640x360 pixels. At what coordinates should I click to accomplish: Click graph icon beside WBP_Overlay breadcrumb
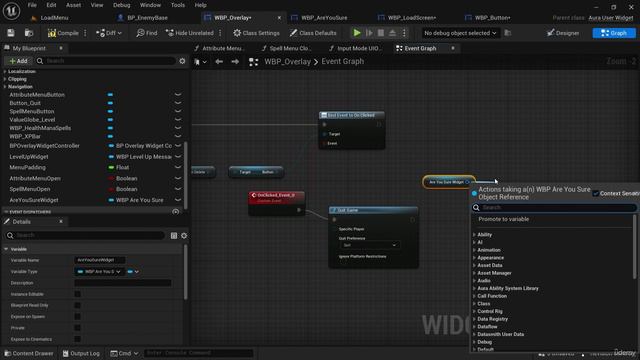(253, 62)
